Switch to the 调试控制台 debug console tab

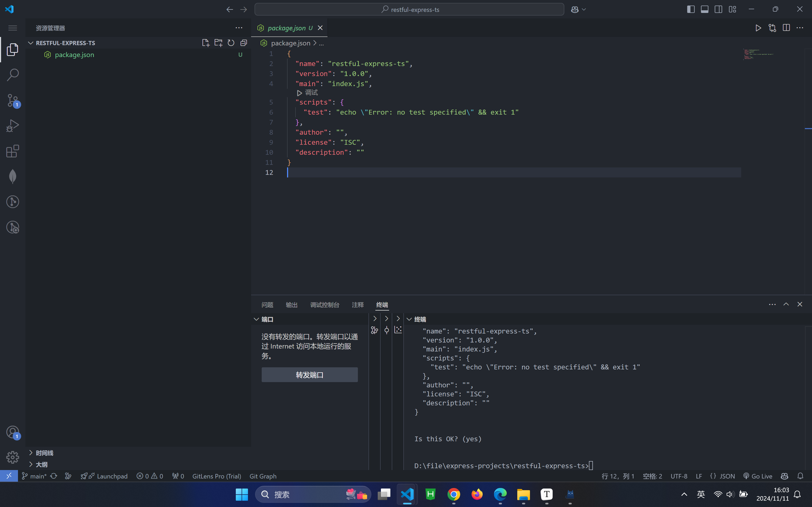click(x=325, y=304)
